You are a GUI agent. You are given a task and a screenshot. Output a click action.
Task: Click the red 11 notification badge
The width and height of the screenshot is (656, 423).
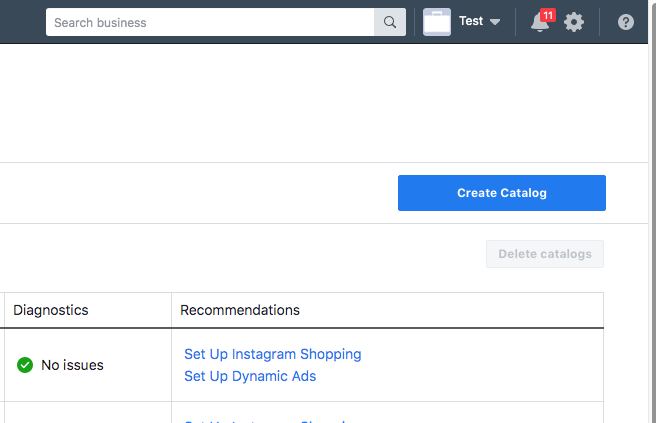(x=547, y=15)
